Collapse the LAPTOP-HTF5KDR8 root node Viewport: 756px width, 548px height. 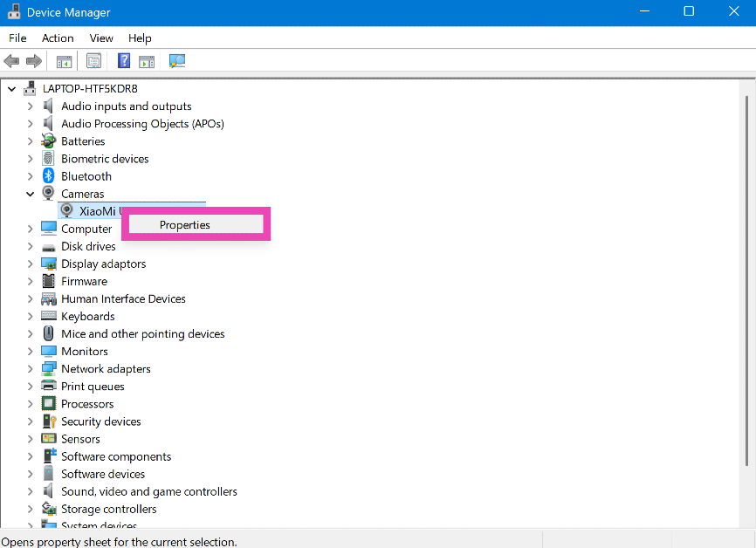[x=12, y=89]
